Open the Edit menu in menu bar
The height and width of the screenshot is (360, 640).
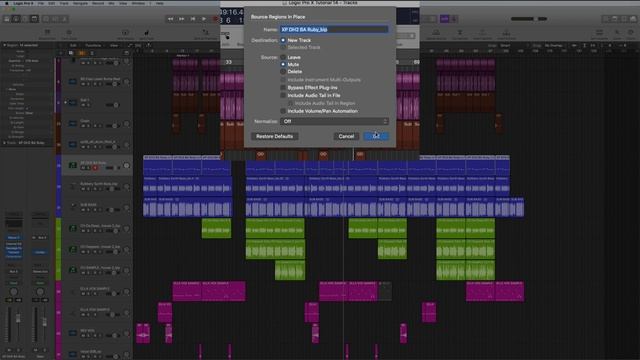(x=51, y=3)
